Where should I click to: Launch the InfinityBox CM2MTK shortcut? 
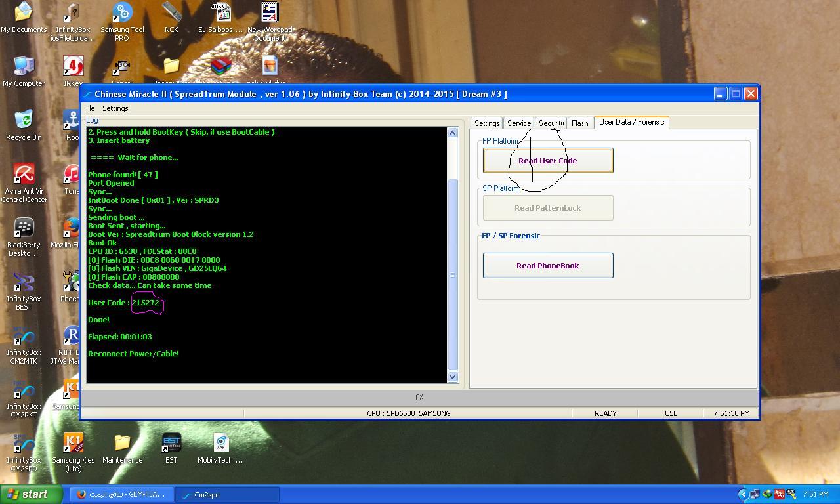pyautogui.click(x=24, y=345)
